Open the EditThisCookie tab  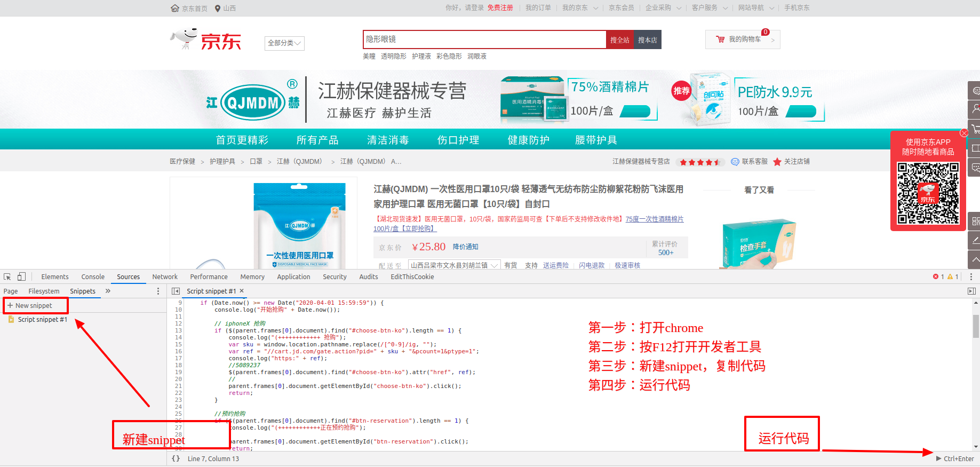coord(412,276)
